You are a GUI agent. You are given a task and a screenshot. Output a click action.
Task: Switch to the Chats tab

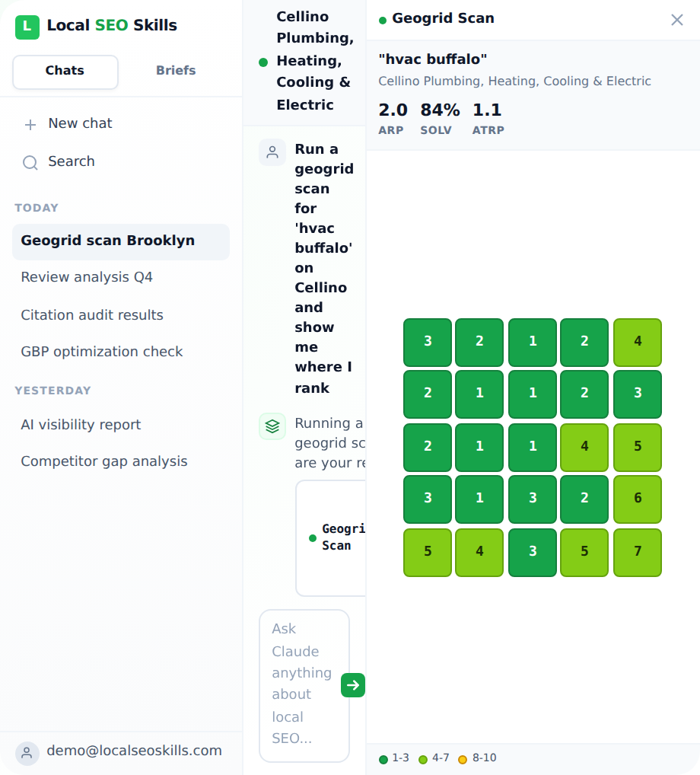coord(65,71)
